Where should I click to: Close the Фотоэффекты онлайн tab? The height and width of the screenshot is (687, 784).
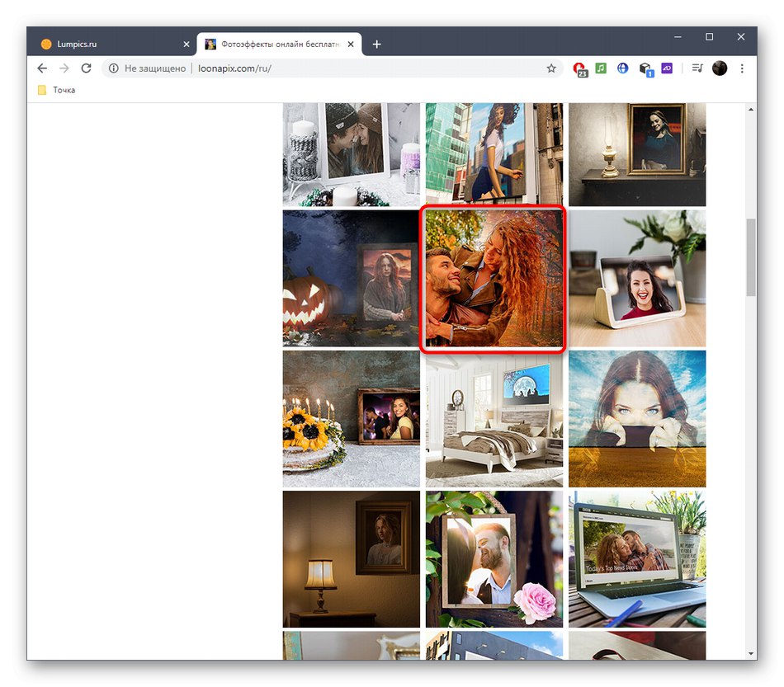(351, 45)
